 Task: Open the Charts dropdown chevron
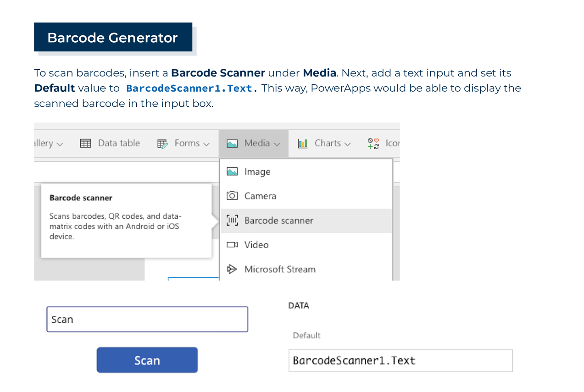(x=347, y=144)
